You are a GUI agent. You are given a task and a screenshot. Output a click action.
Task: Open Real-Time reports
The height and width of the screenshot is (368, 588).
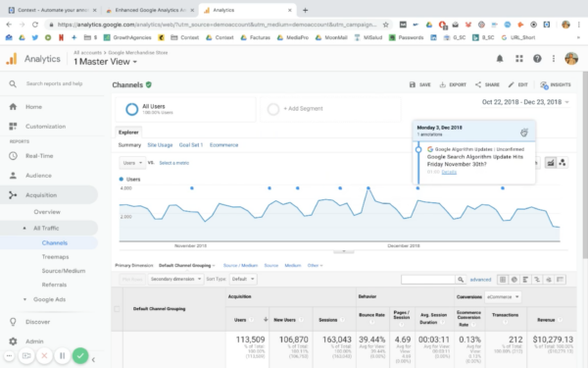click(39, 156)
